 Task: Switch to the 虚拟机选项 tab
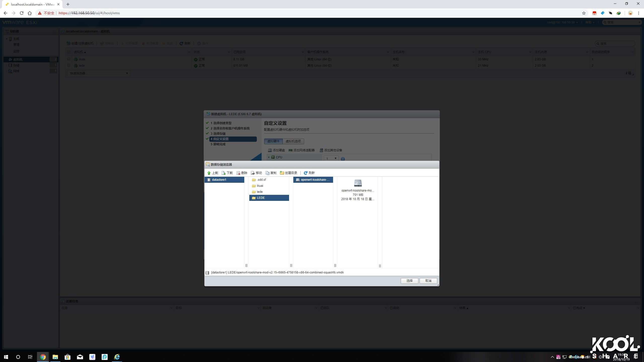coord(293,141)
